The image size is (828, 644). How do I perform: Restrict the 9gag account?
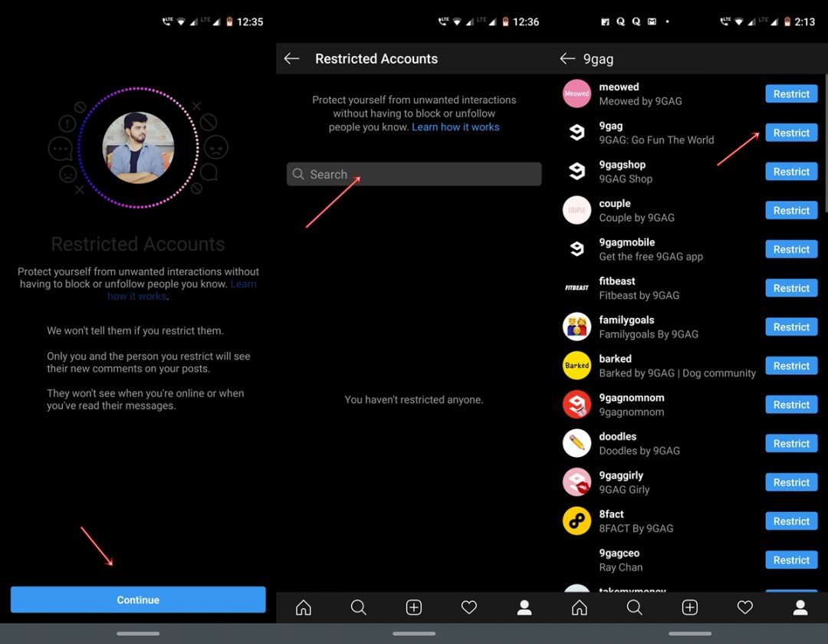791,133
